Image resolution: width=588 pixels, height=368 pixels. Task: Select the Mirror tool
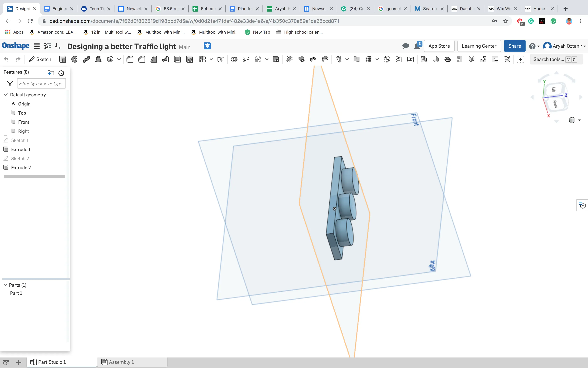[221, 59]
